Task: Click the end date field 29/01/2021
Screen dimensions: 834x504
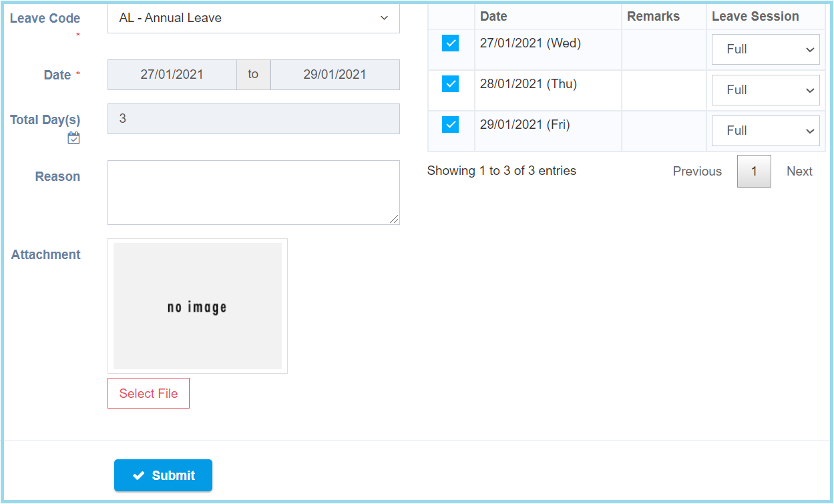Action: [x=335, y=75]
